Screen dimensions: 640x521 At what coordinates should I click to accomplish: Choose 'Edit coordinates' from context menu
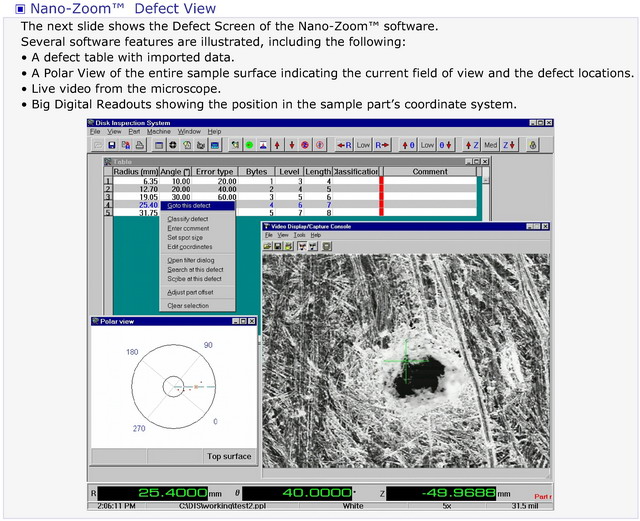point(197,247)
